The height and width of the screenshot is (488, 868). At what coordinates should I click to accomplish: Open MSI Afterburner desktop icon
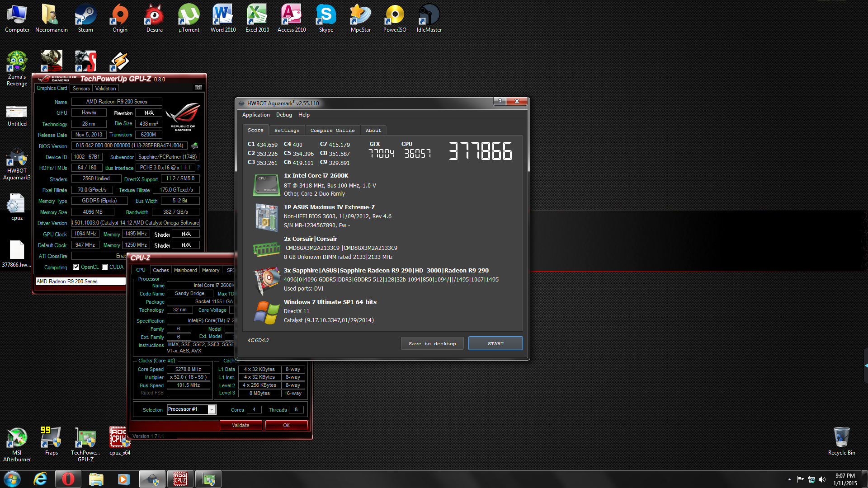coord(17,445)
